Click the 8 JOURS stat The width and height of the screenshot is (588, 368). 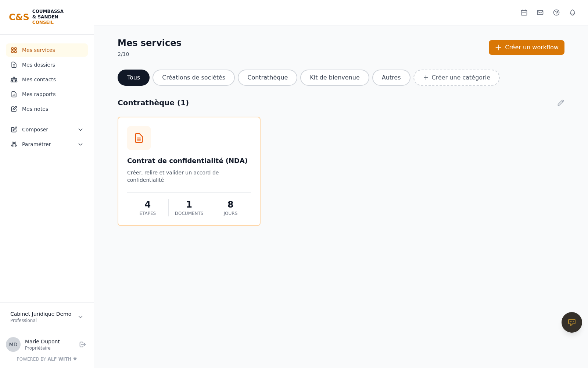click(x=230, y=208)
